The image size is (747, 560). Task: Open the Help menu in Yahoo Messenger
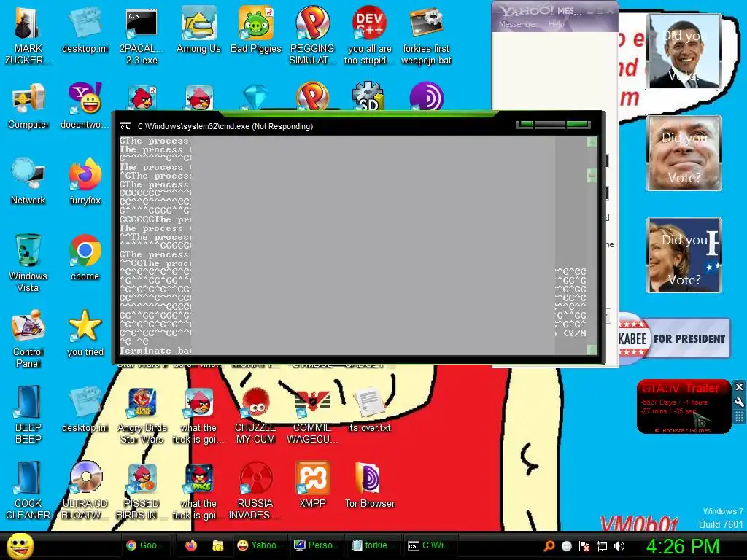click(x=556, y=24)
